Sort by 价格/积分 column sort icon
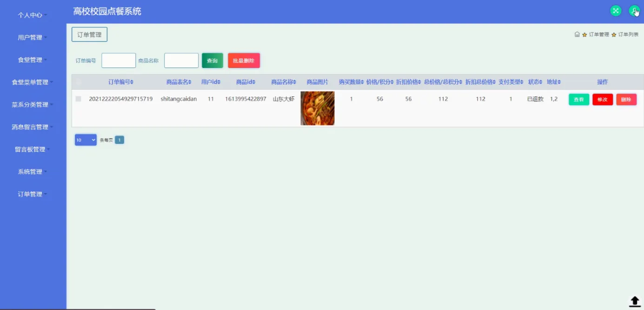This screenshot has width=644, height=310. [x=392, y=82]
